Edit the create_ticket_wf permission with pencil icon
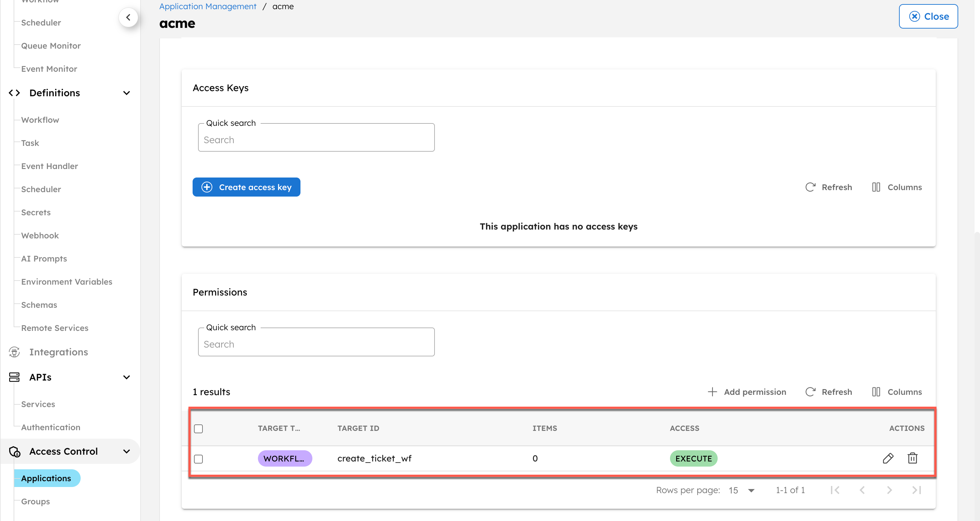Viewport: 980px width, 521px height. 888,458
